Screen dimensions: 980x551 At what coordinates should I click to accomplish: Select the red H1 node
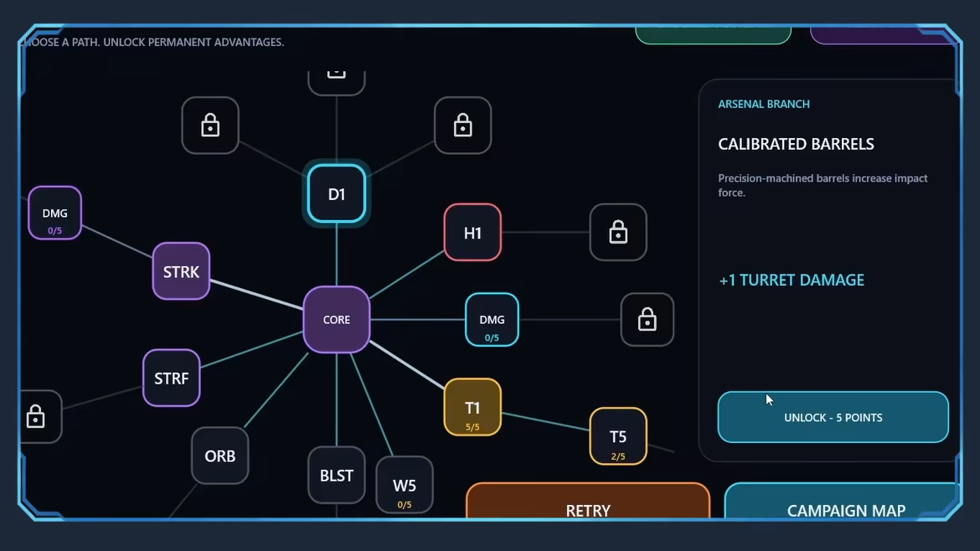(472, 233)
